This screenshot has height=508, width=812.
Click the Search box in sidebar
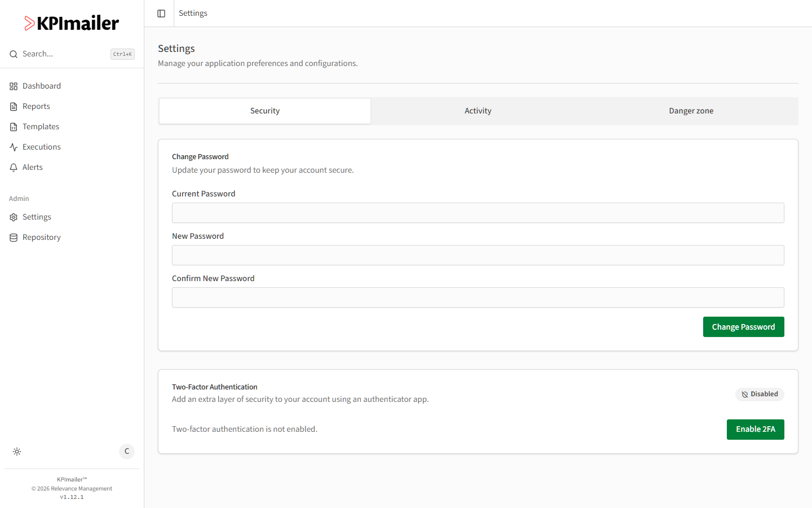coord(72,54)
